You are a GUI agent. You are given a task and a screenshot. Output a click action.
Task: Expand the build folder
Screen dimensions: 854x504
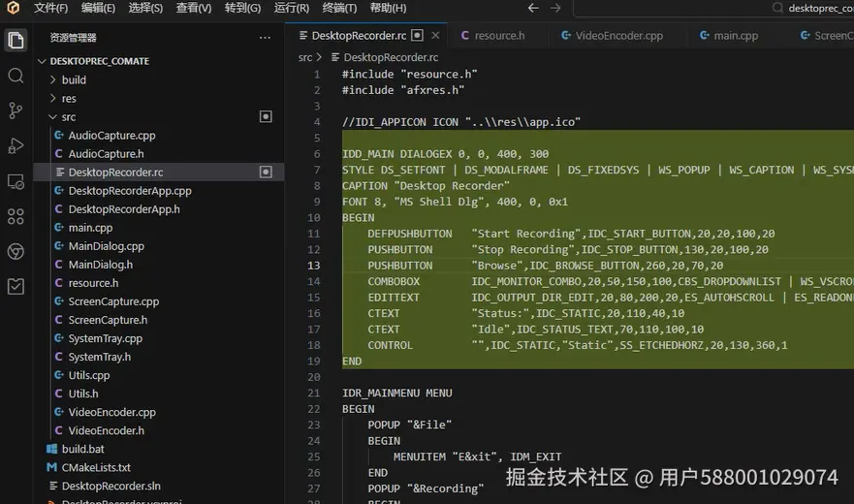pos(74,79)
